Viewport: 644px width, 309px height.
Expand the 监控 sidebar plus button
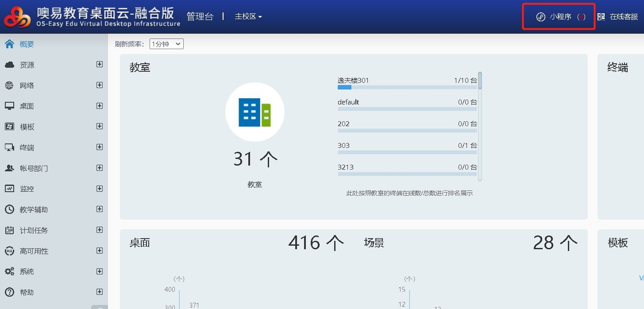coord(100,189)
